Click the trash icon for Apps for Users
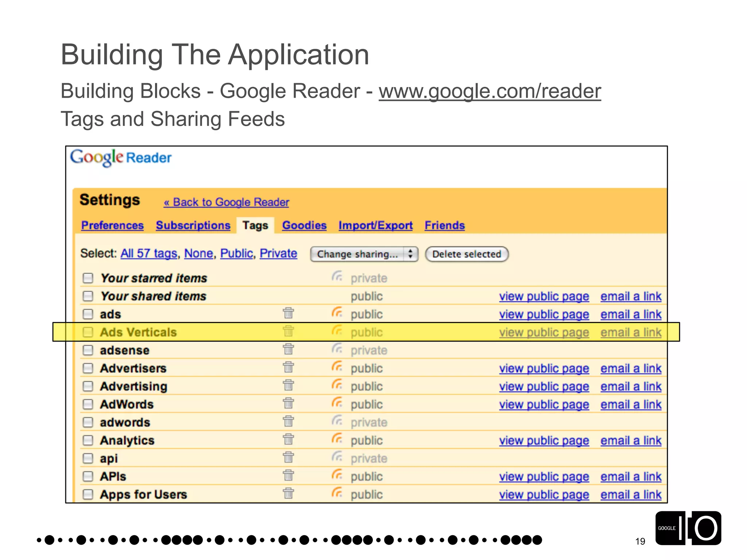The width and height of the screenshot is (747, 560). [x=288, y=493]
